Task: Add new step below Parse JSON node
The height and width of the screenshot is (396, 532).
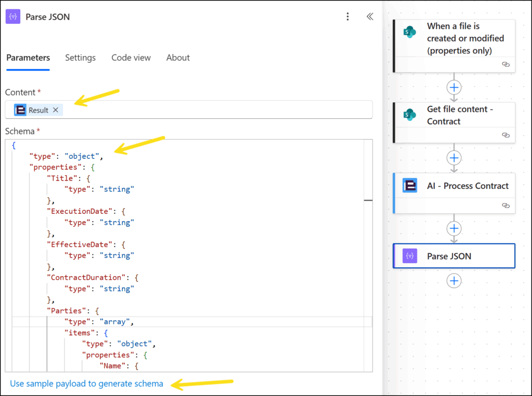Action: pos(454,281)
